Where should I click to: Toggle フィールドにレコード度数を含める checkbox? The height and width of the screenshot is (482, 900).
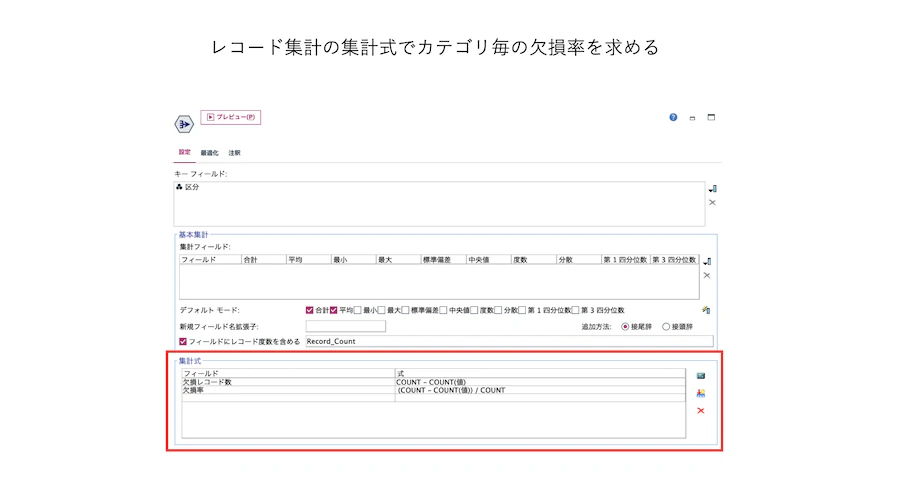point(183,341)
